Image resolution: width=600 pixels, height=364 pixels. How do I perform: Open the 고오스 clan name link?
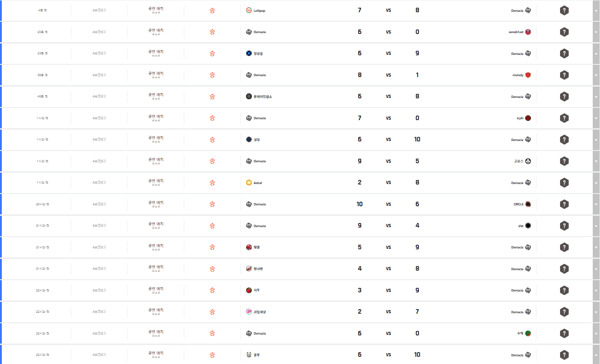pos(519,161)
